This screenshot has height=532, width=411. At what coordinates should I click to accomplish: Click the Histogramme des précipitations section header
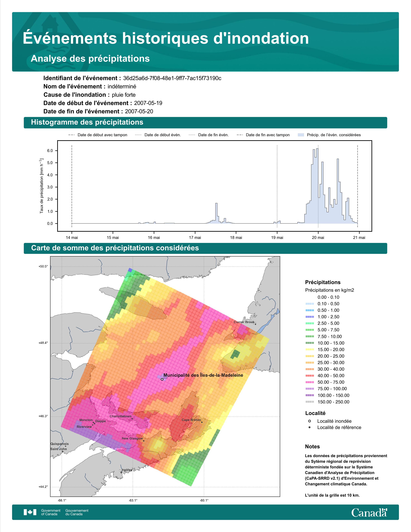[x=205, y=123]
